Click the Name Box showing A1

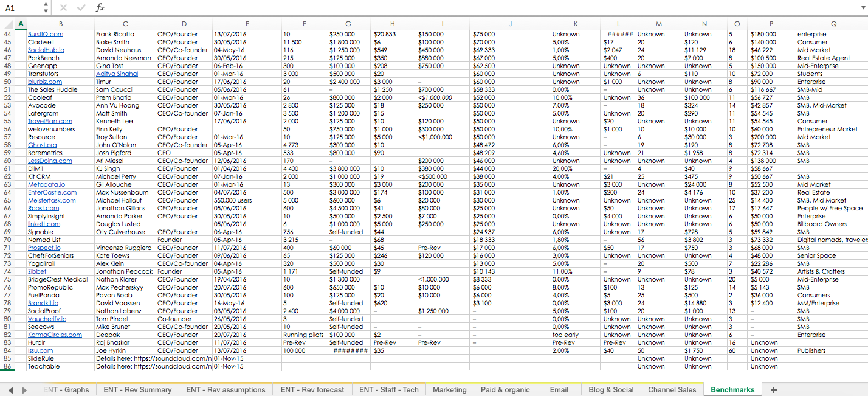[21, 8]
